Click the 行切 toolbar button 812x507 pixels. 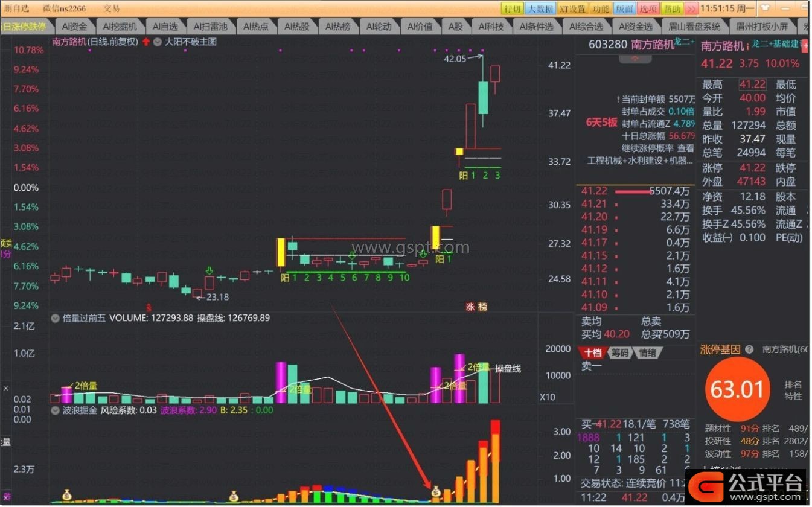(x=512, y=8)
